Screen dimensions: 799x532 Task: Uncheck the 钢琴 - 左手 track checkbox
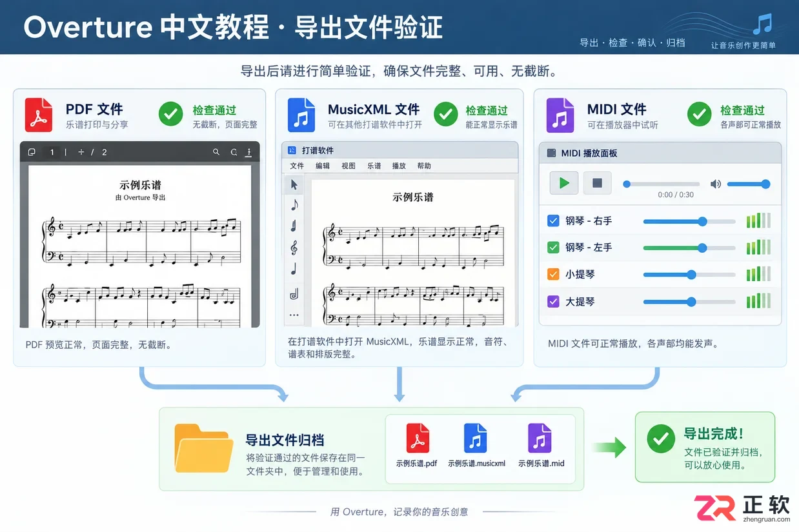click(x=553, y=247)
